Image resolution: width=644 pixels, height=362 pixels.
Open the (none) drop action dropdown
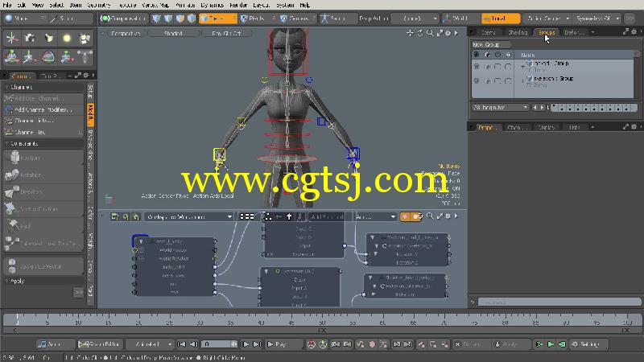415,19
